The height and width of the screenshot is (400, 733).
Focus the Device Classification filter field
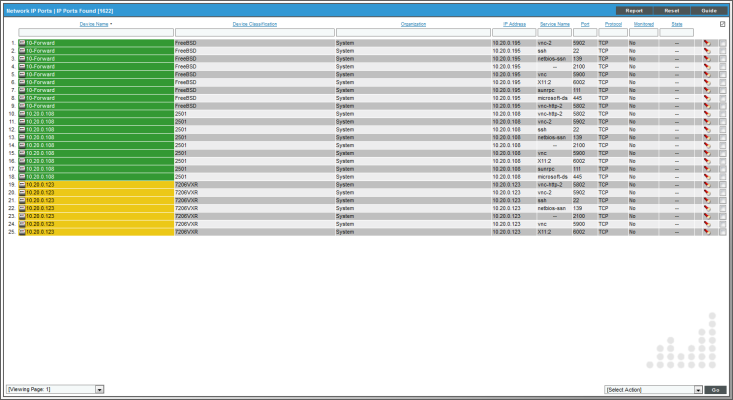click(x=255, y=33)
